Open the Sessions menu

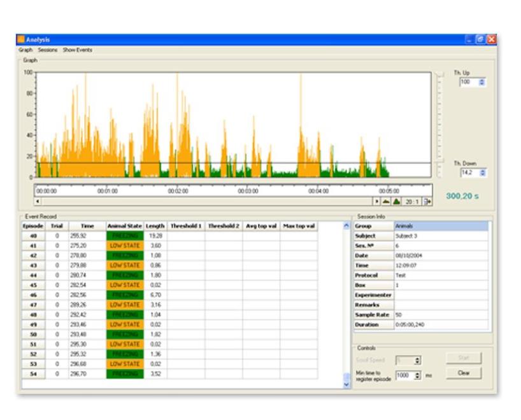pyautogui.click(x=47, y=50)
